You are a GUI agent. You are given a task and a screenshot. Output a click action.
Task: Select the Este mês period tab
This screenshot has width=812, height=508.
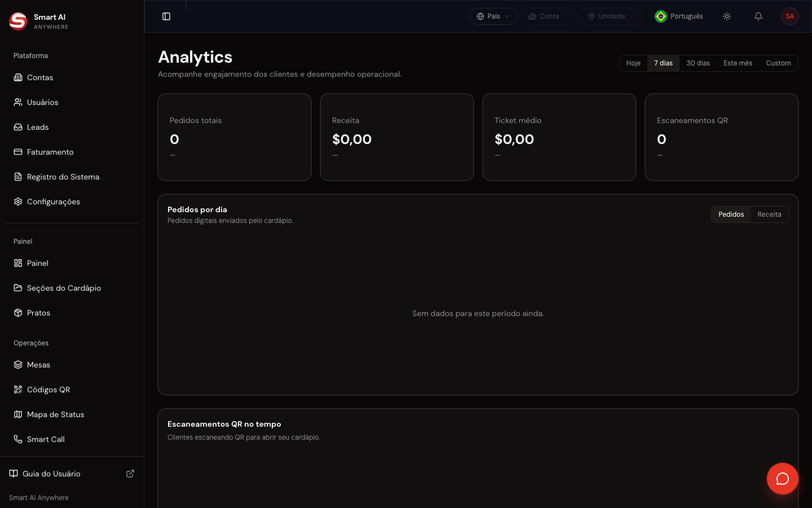[738, 63]
